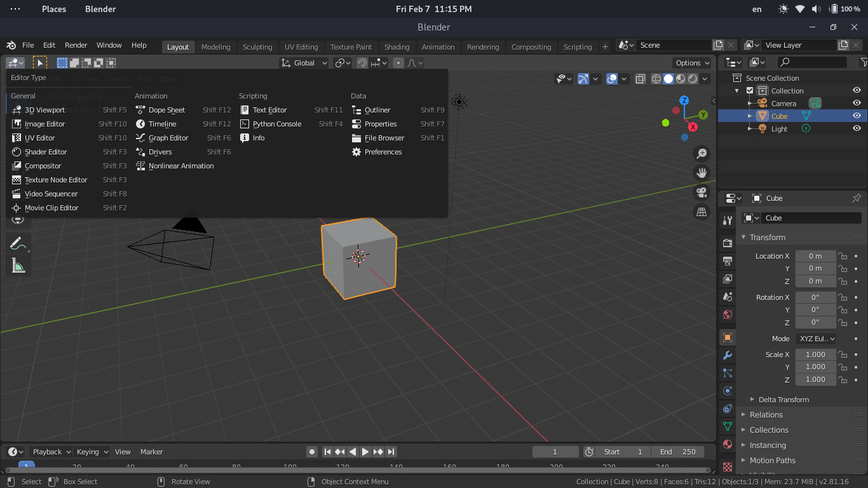Select the Modeling workspace tab
868x488 pixels.
[x=215, y=47]
